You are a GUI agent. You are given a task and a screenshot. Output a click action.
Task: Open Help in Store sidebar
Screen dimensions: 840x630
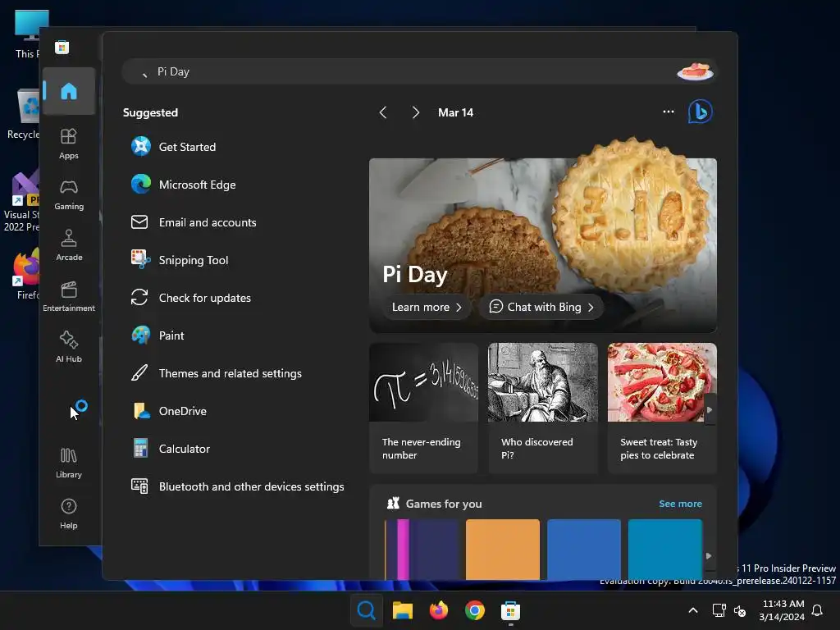69,514
